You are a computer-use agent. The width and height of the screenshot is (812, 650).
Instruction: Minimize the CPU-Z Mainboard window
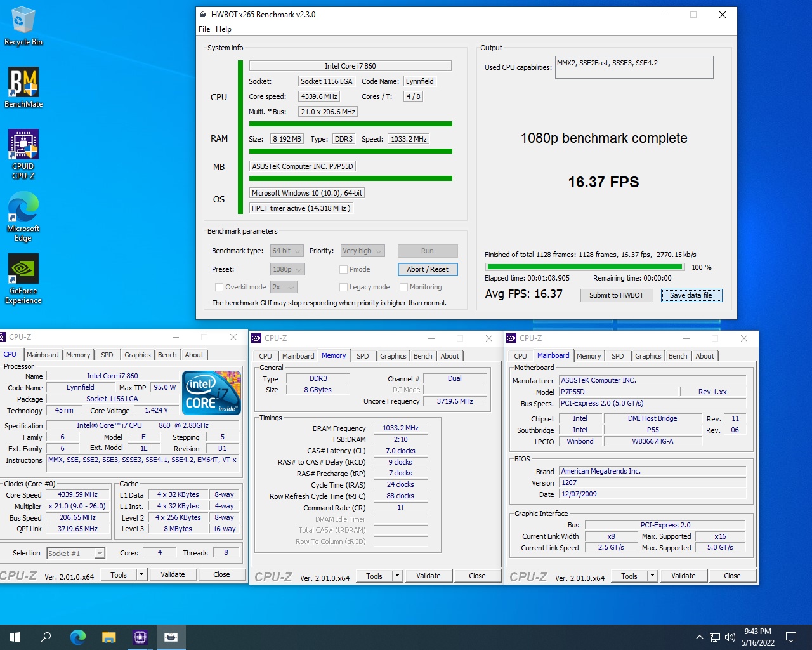point(686,338)
